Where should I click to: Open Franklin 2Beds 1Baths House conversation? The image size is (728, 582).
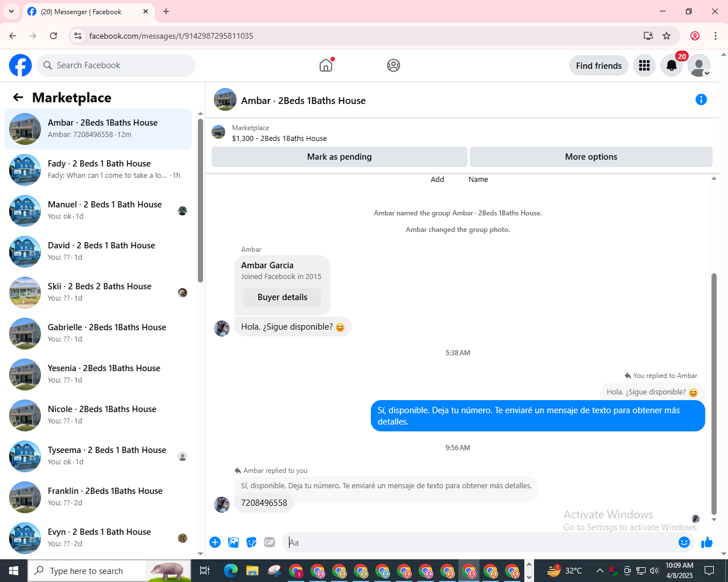click(x=98, y=497)
